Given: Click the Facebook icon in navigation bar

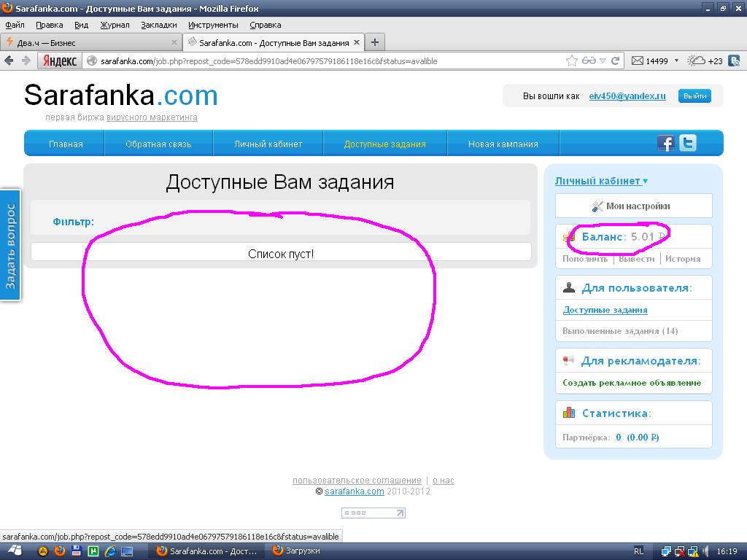Looking at the screenshot, I should click(x=665, y=143).
